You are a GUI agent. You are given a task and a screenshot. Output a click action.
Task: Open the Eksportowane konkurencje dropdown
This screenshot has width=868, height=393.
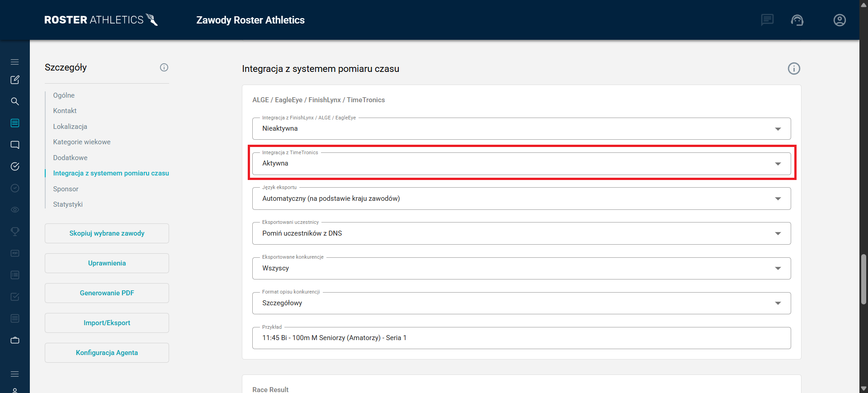pos(521,268)
